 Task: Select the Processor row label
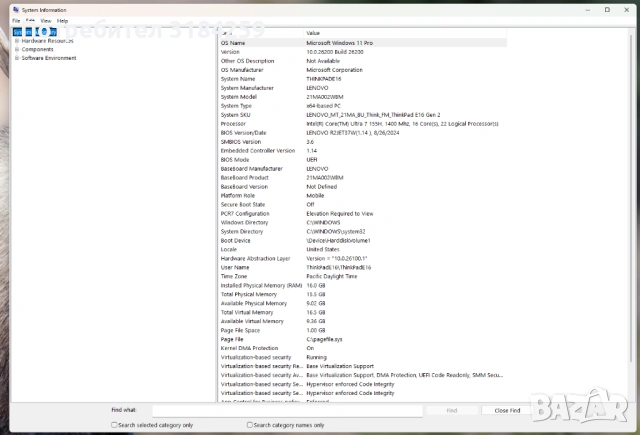(233, 124)
